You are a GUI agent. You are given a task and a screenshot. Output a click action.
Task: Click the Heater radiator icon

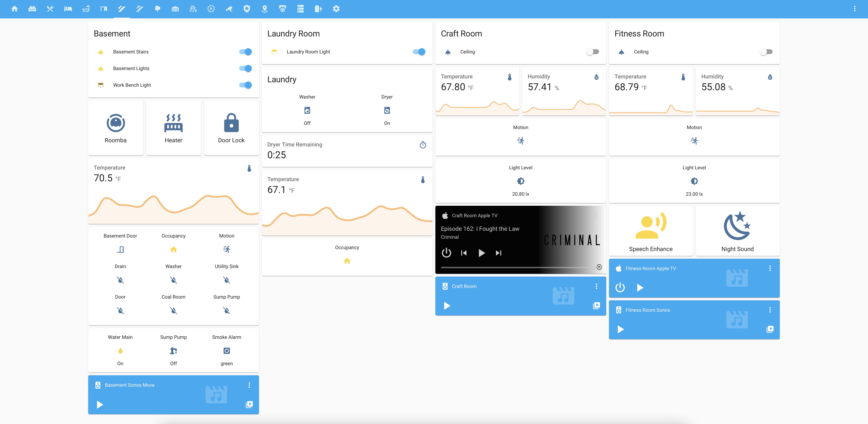(173, 123)
